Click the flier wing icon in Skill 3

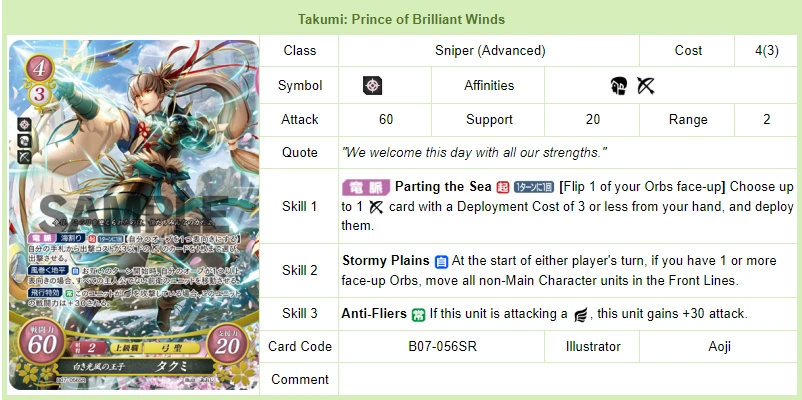click(x=580, y=314)
